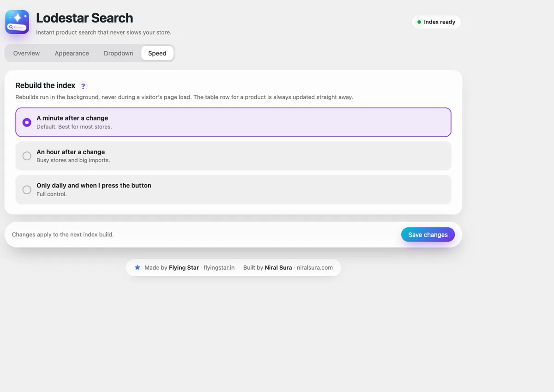
Task: Click the 'Instant product search' tagline
Action: pos(103,32)
